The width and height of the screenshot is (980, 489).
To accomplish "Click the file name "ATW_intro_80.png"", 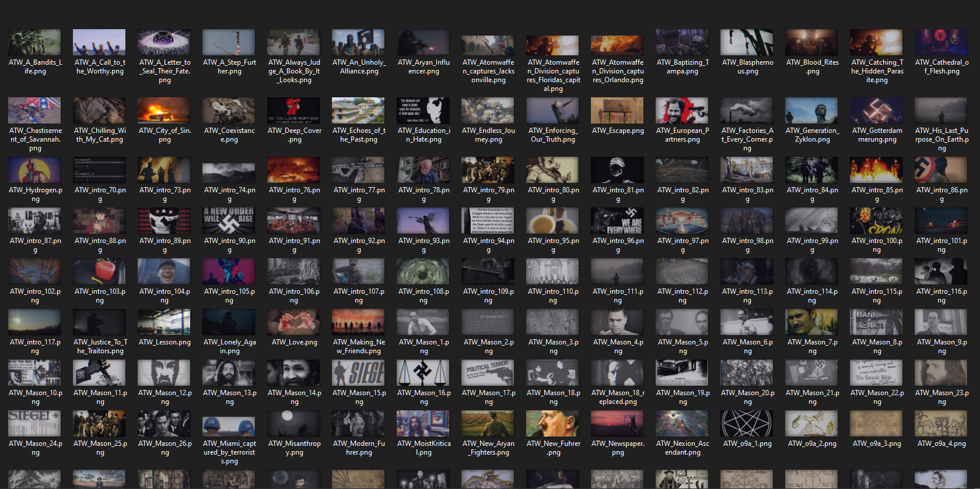I will click(553, 195).
